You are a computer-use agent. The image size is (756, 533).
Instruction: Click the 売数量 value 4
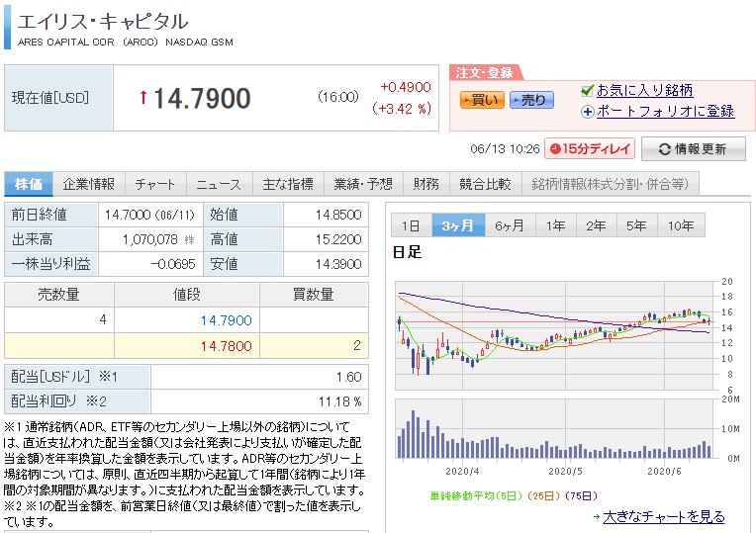[x=103, y=319]
